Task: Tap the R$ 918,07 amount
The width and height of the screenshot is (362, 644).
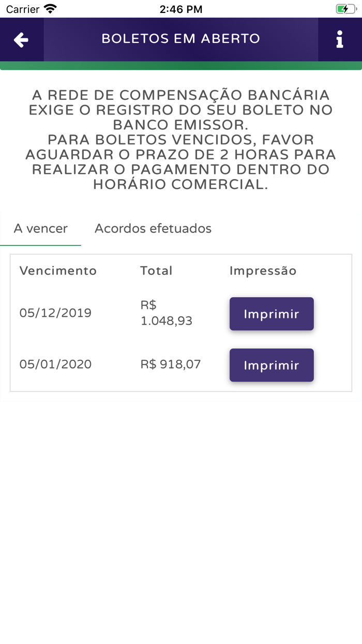Action: coord(171,364)
